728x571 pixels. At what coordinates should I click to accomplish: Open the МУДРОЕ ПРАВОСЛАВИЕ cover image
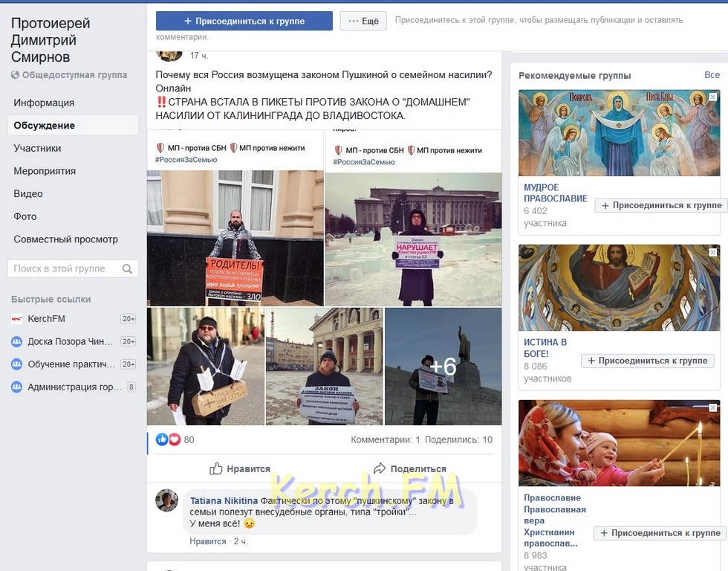[619, 133]
